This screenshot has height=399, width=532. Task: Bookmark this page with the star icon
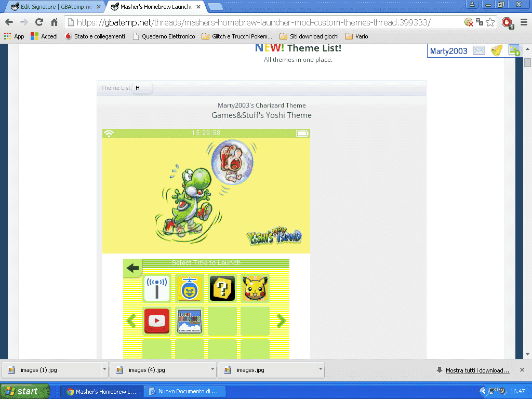[x=490, y=22]
